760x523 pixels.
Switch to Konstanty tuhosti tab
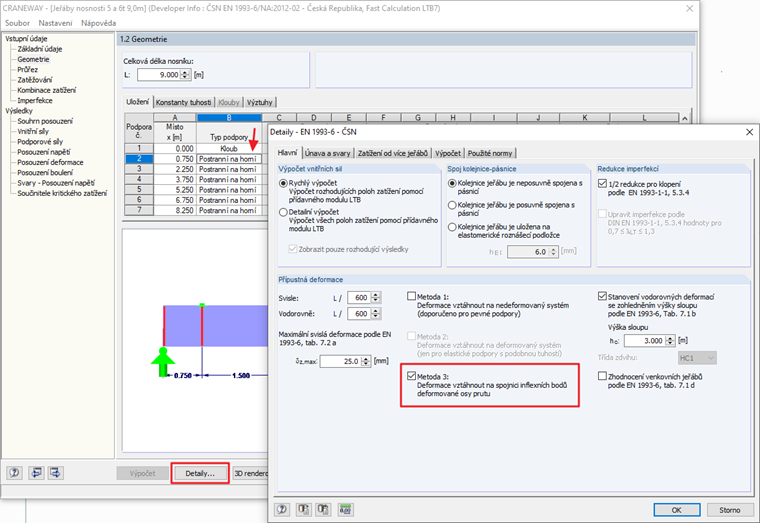pyautogui.click(x=184, y=102)
